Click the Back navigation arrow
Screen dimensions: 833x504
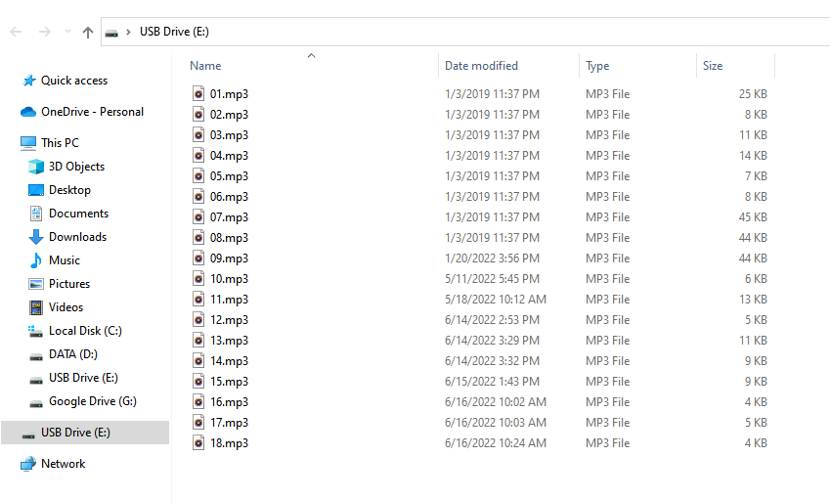16,32
